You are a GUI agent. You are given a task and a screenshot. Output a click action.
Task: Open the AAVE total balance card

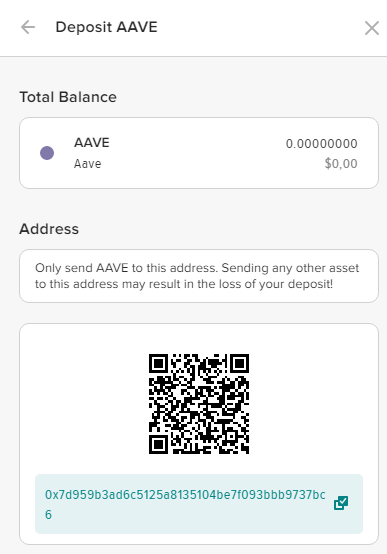(199, 153)
